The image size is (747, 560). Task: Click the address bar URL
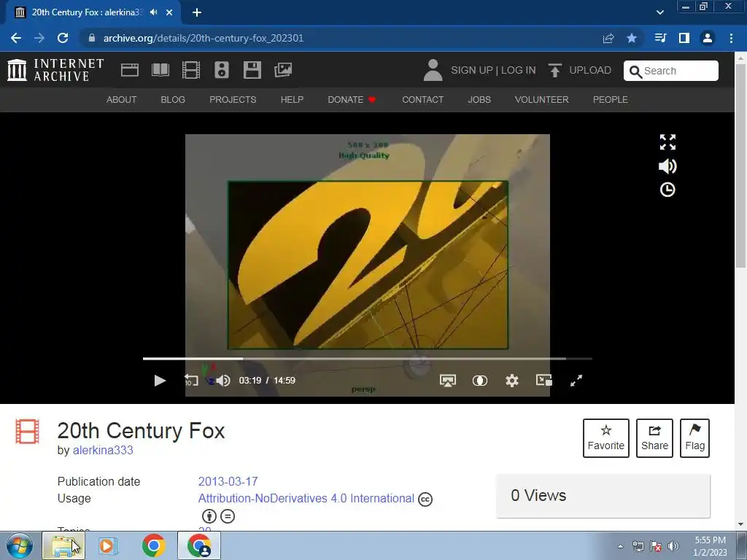[x=204, y=38]
